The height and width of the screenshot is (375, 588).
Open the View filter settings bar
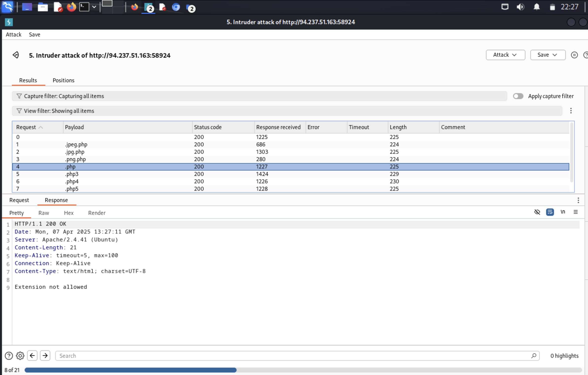pos(287,111)
